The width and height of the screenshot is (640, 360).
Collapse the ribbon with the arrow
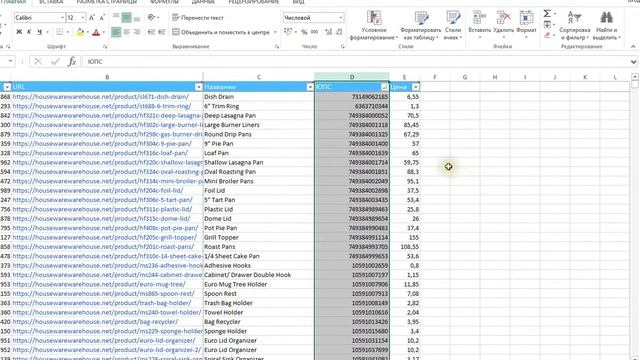pyautogui.click(x=633, y=47)
